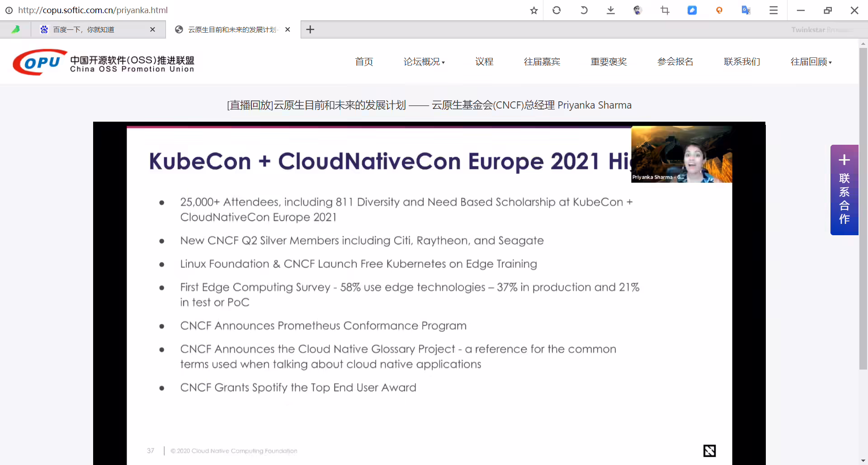Click the page vertical scrollbar thumb

[863, 208]
